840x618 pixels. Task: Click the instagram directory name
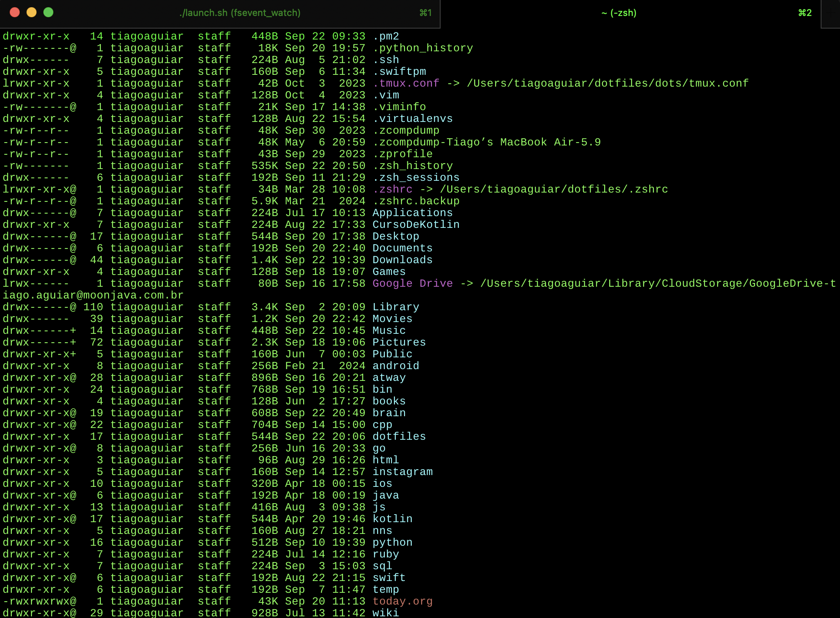coord(402,472)
